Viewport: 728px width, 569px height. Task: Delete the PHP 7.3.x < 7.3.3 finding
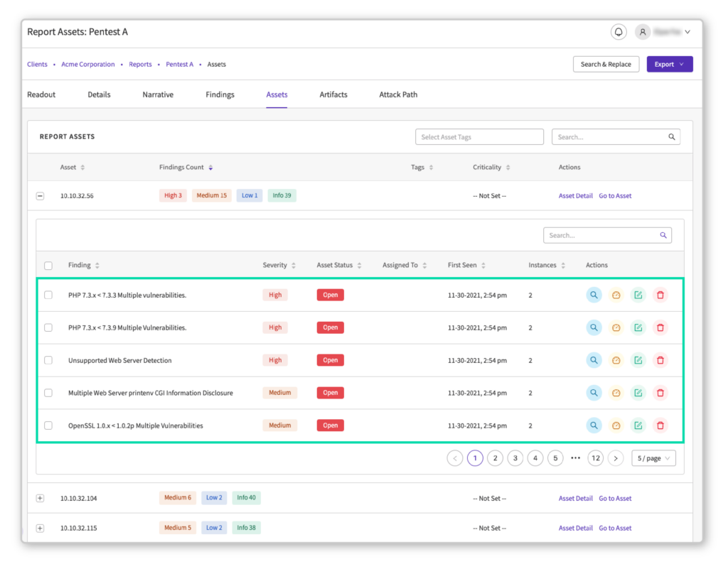660,295
